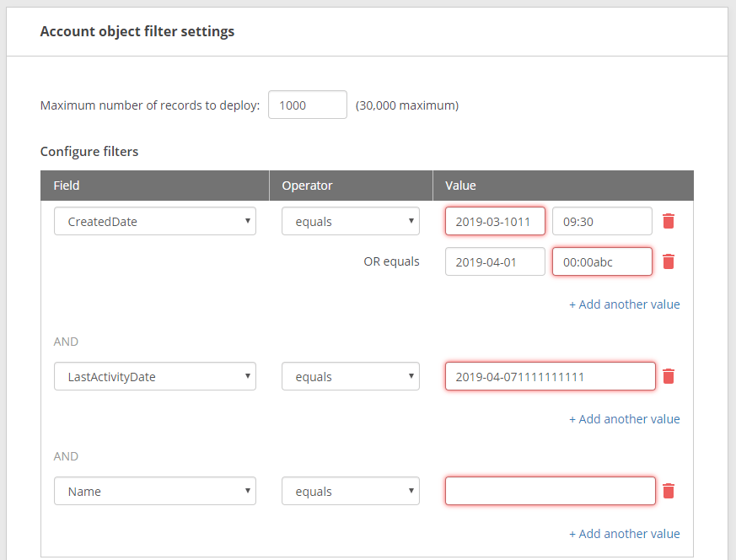Click the invalid date field 2019-03-1011
This screenshot has height=560, width=736.
click(495, 222)
